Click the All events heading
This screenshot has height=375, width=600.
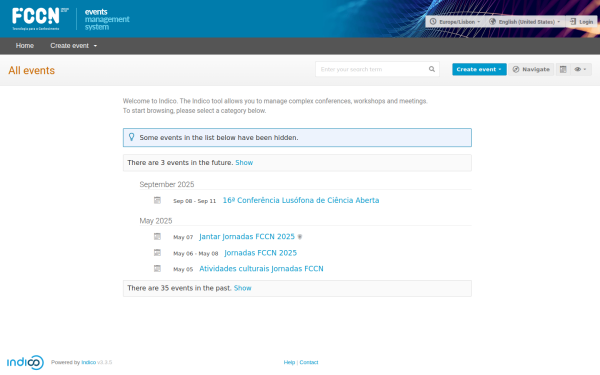32,70
